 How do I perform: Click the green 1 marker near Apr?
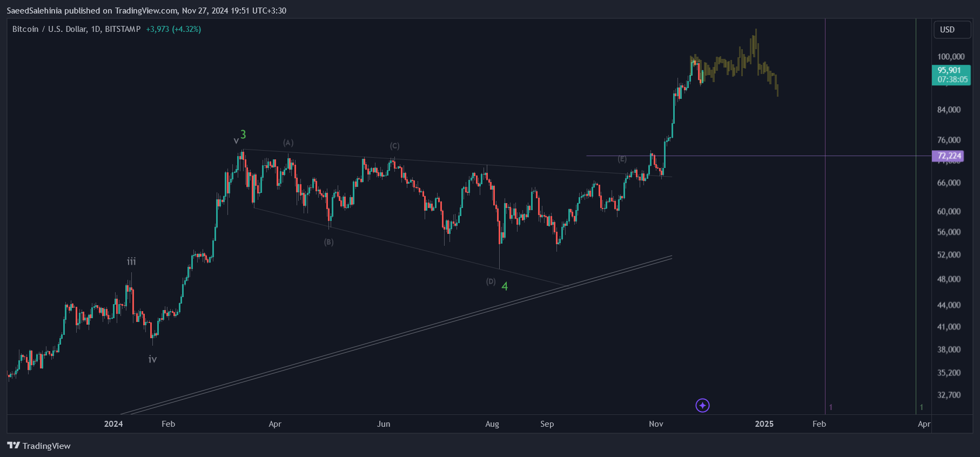(x=922, y=407)
